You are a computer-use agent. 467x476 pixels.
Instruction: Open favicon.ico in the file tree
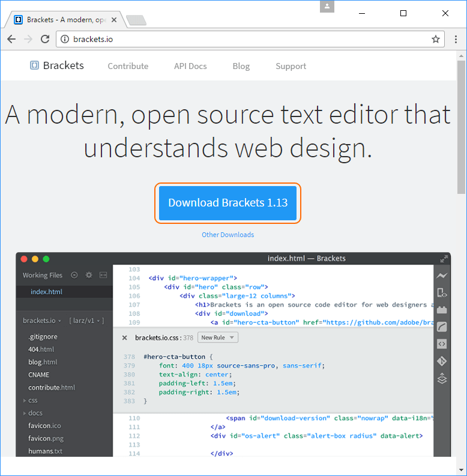click(x=44, y=426)
